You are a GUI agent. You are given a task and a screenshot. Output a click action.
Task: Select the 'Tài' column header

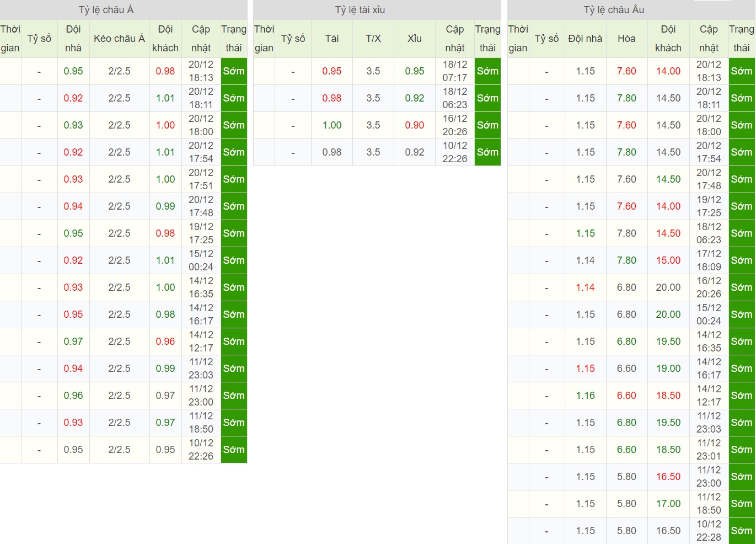(332, 39)
